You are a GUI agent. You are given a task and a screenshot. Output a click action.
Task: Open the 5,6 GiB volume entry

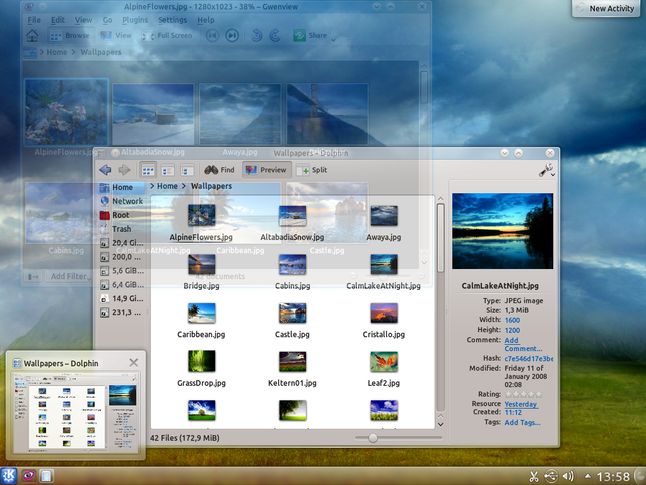click(x=122, y=271)
